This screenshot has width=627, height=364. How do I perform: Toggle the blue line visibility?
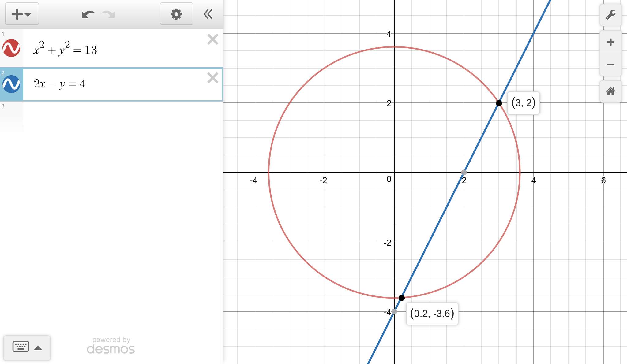pyautogui.click(x=11, y=84)
